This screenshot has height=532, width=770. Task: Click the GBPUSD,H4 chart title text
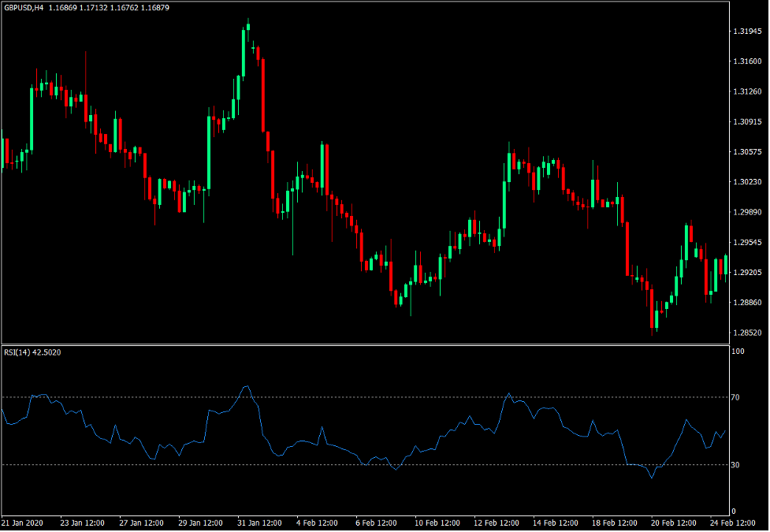pyautogui.click(x=24, y=7)
